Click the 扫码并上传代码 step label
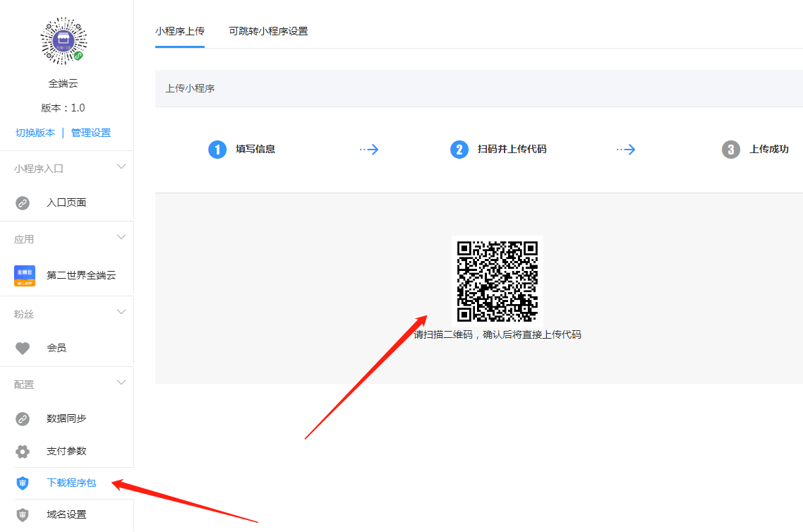Image resolution: width=803 pixels, height=532 pixels. pos(512,149)
